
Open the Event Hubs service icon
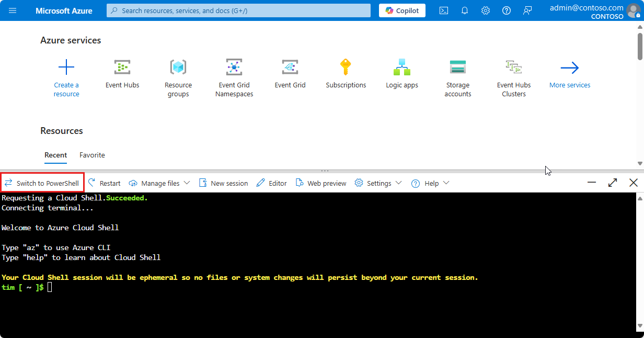tap(122, 67)
